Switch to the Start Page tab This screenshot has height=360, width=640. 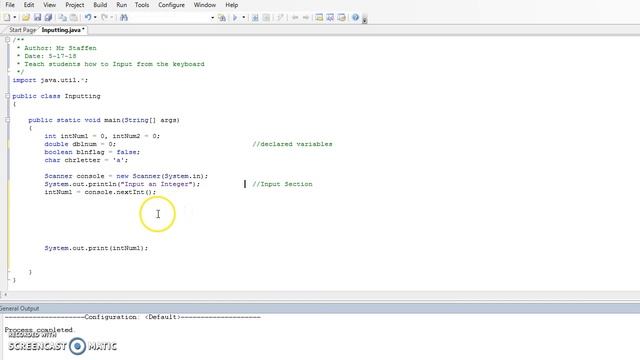coord(22,30)
